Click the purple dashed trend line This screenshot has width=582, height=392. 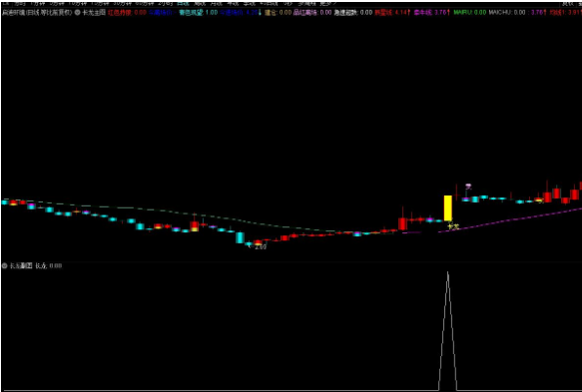(x=512, y=219)
